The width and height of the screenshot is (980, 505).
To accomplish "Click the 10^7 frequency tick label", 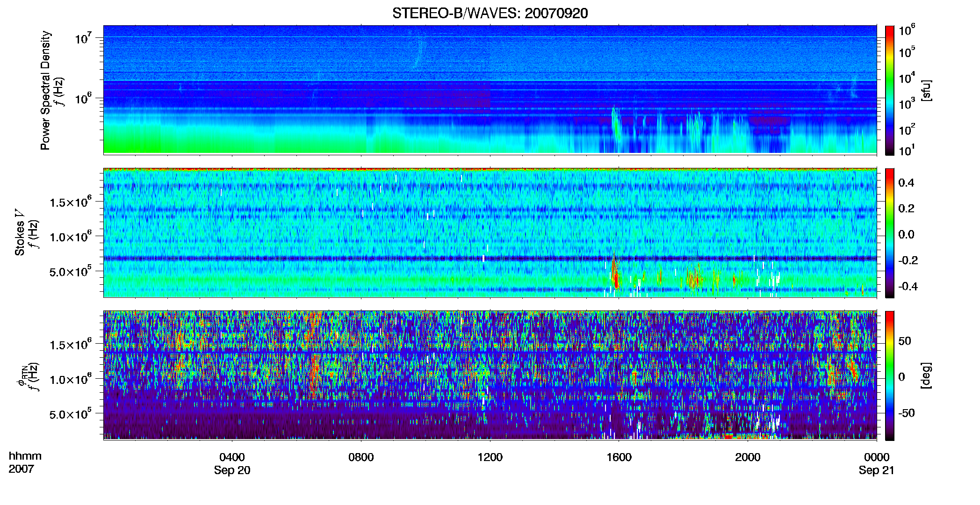I will [83, 37].
